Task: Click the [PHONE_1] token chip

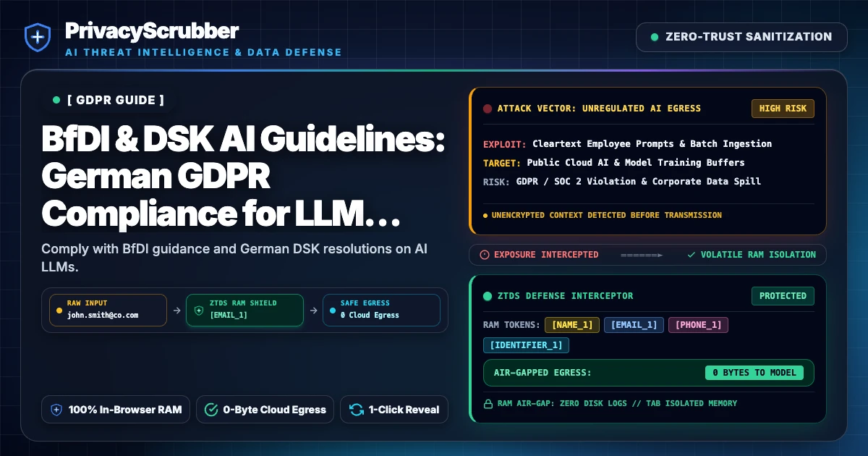Action: (698, 325)
